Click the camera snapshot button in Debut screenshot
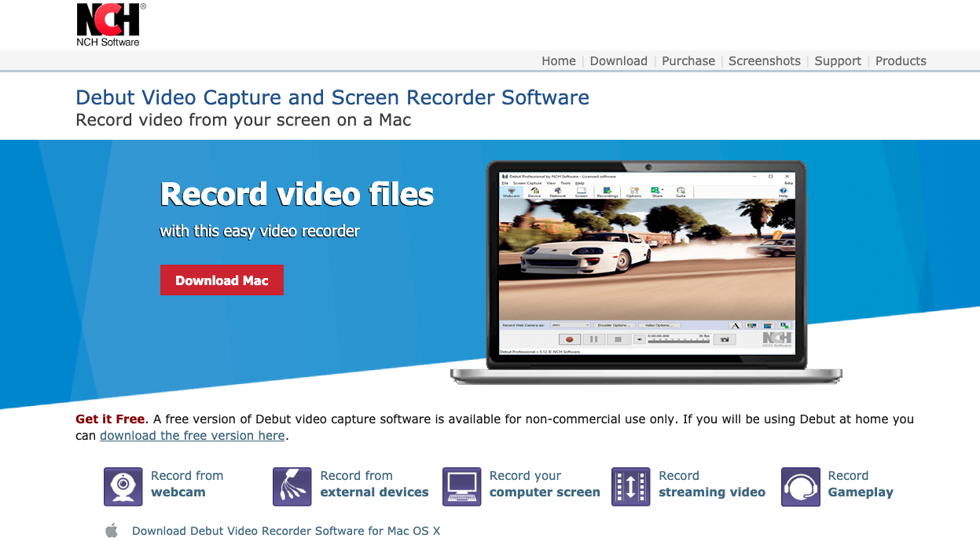Image resolution: width=980 pixels, height=549 pixels. tap(725, 339)
